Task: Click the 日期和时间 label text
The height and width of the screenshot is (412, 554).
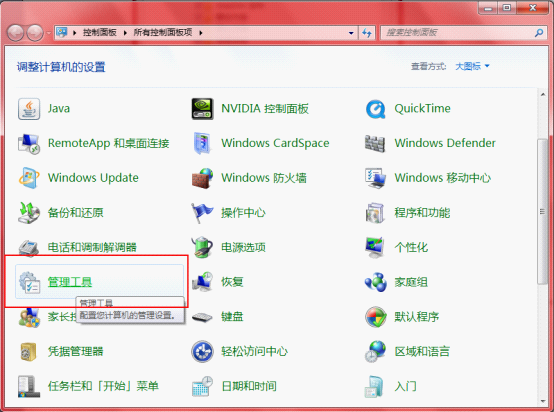Action: 249,386
